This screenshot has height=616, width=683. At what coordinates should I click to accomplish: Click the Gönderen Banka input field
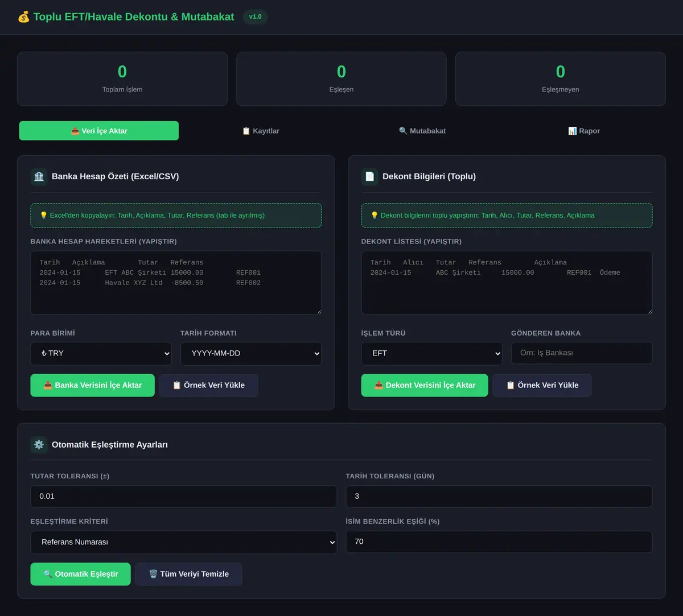pyautogui.click(x=582, y=353)
